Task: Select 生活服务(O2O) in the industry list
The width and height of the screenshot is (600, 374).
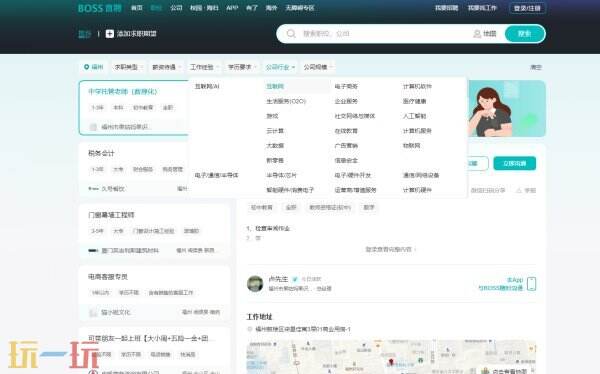Action: click(286, 101)
